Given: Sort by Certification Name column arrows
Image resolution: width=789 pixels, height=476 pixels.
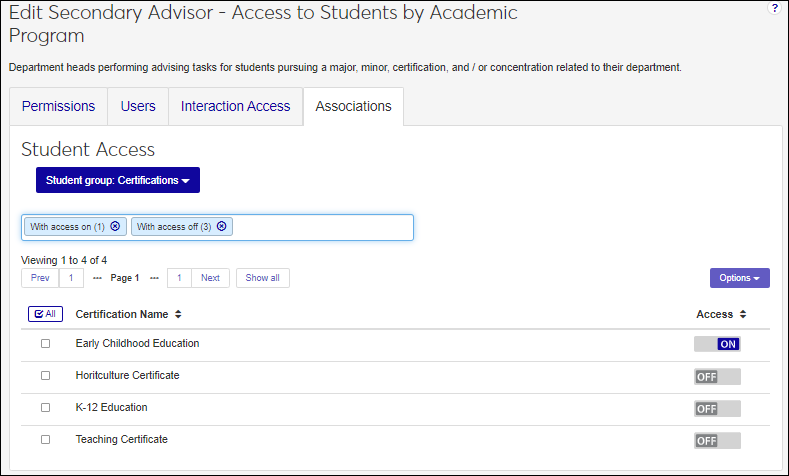Looking at the screenshot, I should [178, 314].
